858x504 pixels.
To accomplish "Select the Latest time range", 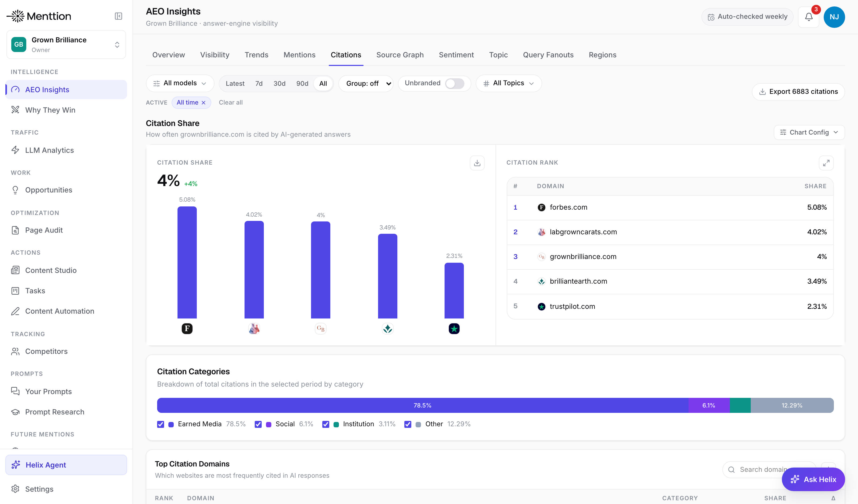I will [235, 83].
